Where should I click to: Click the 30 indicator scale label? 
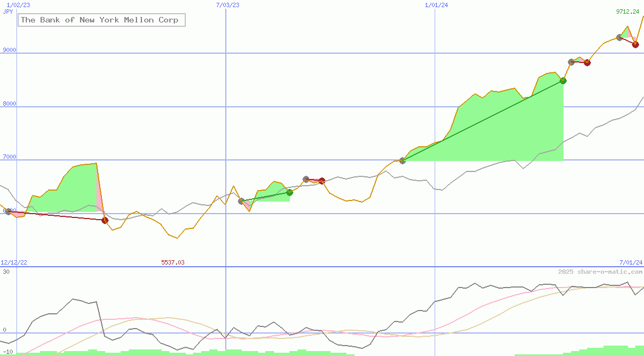point(6,272)
